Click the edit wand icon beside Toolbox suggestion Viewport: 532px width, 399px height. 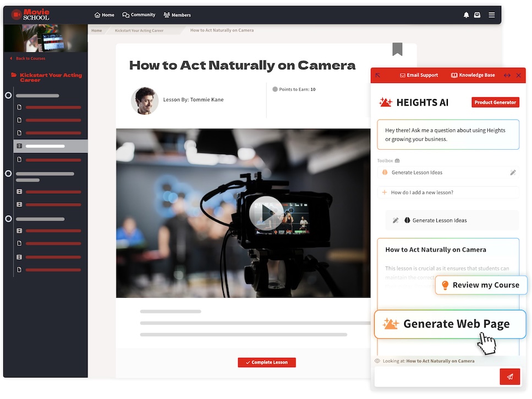point(513,172)
